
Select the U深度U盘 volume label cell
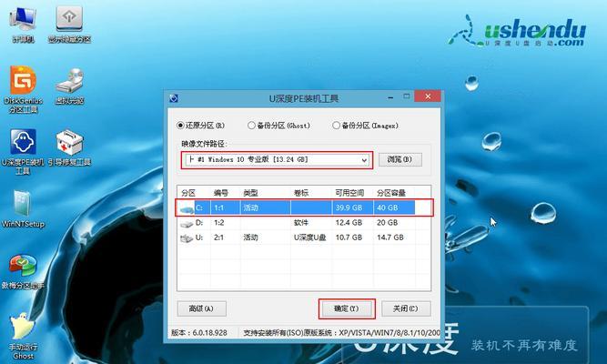click(309, 238)
